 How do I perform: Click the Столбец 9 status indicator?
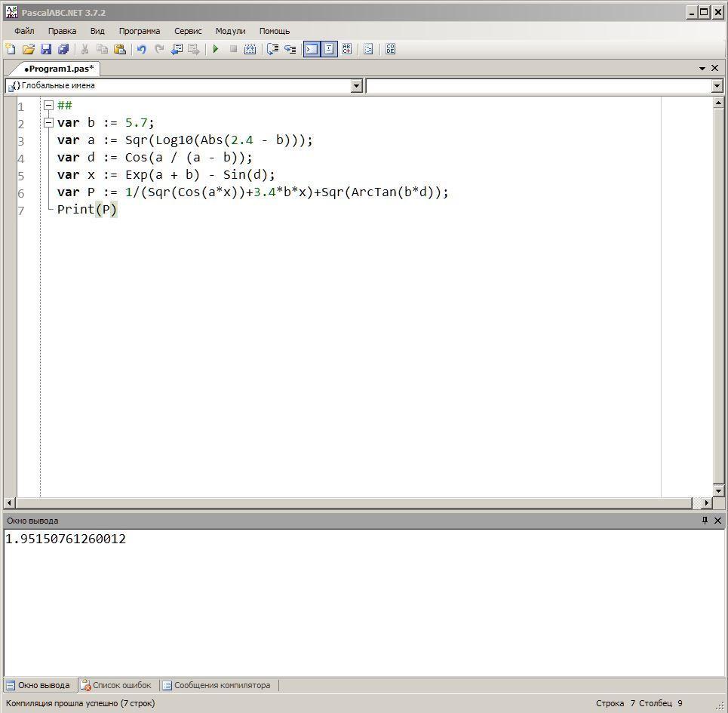tap(661, 703)
